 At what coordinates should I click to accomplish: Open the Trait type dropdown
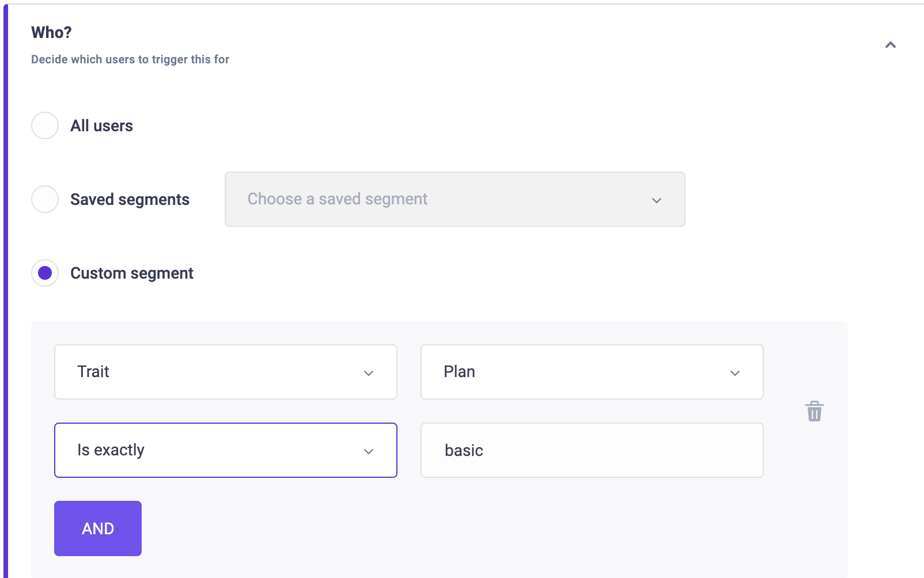pos(226,372)
